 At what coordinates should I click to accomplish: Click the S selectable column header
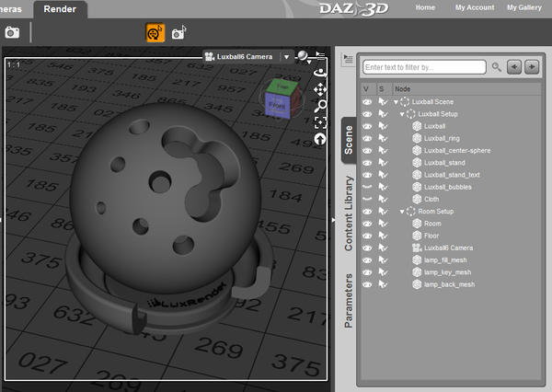384,89
